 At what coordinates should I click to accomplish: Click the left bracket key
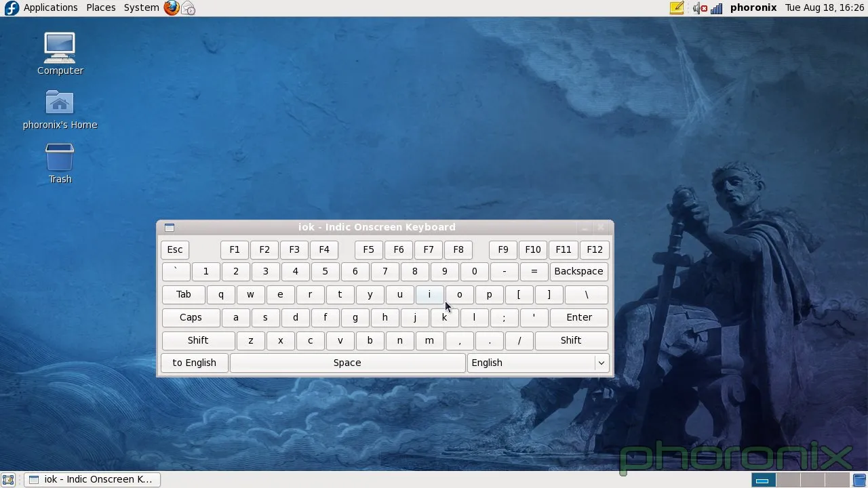pyautogui.click(x=519, y=294)
